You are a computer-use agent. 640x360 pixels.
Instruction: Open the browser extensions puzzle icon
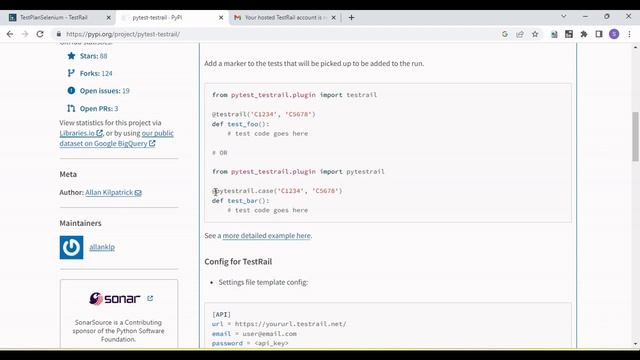click(x=584, y=34)
